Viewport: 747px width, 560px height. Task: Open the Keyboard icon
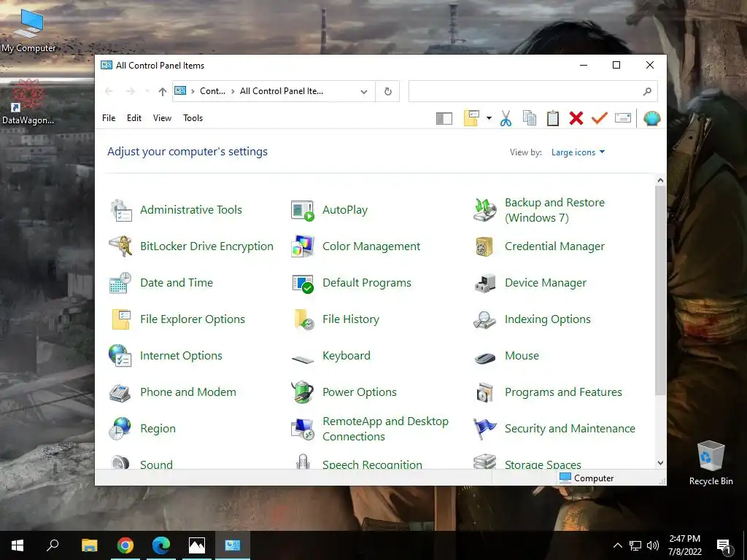[303, 359]
